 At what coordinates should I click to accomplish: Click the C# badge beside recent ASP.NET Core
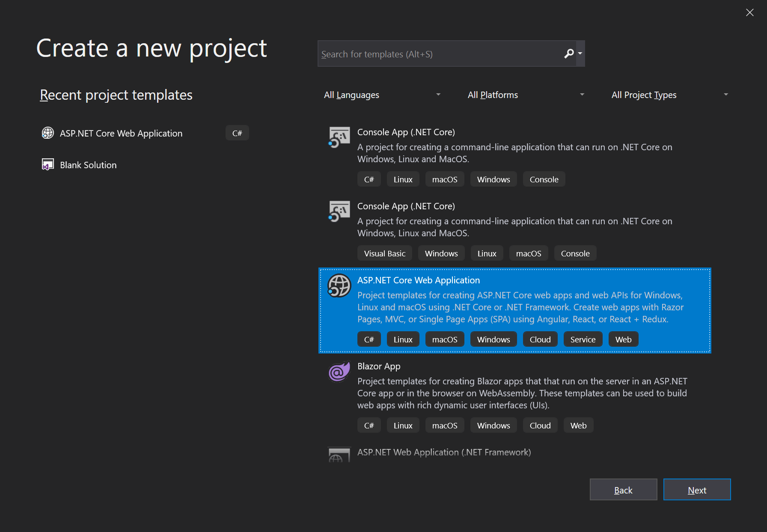tap(237, 133)
